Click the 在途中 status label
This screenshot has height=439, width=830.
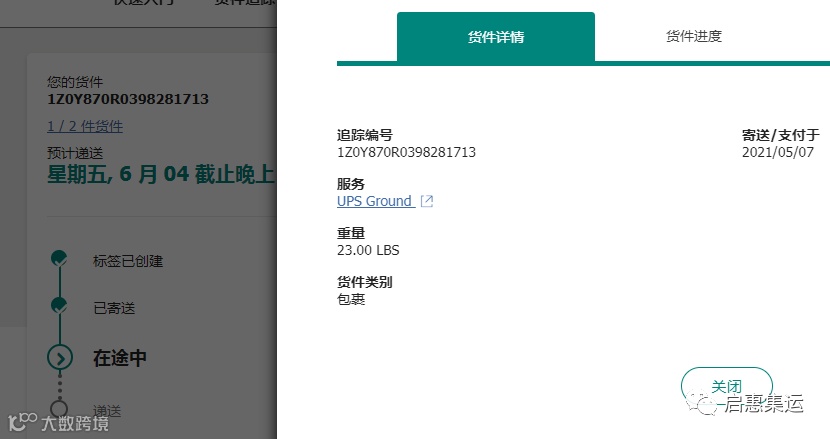click(120, 359)
